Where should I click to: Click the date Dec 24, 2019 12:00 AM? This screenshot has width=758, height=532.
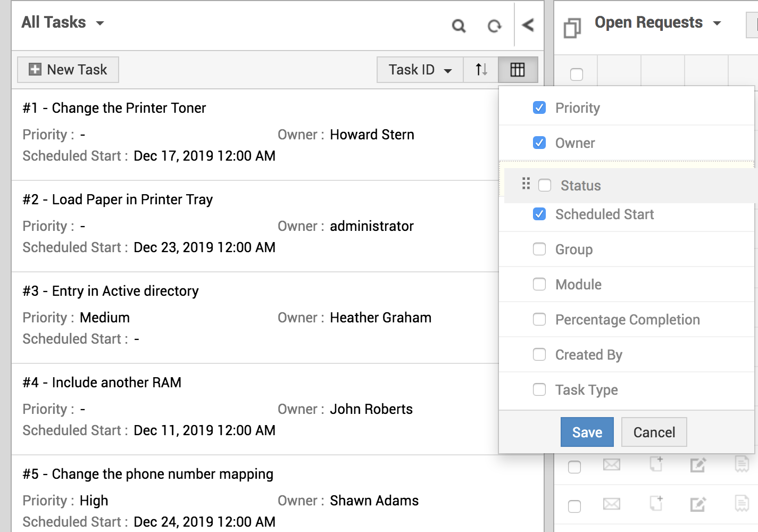(x=205, y=522)
